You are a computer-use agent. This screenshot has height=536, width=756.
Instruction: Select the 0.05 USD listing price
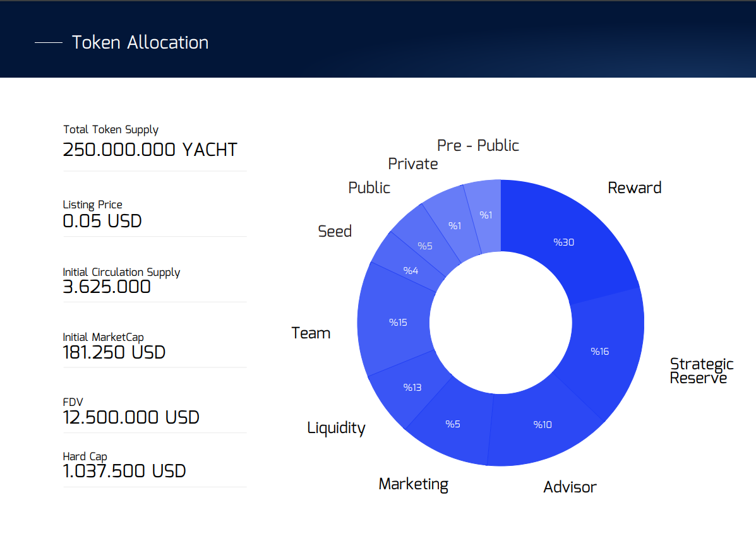102,221
